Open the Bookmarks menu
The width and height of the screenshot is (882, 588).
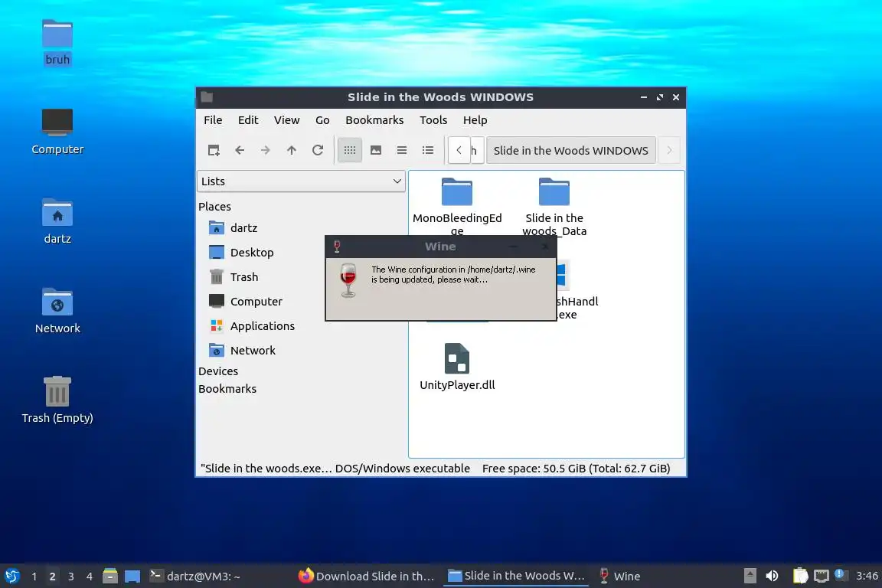tap(374, 120)
